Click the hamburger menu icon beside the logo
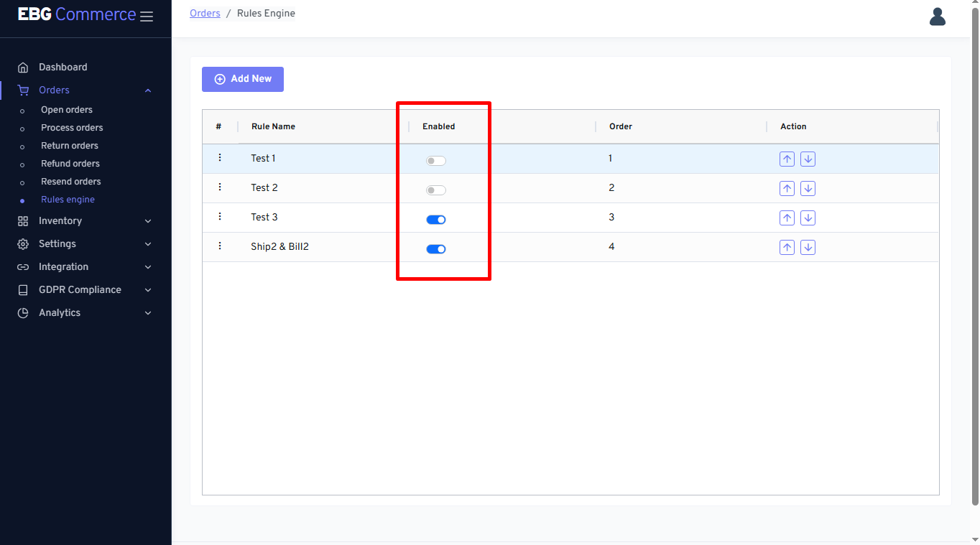This screenshot has width=980, height=545. (x=147, y=17)
